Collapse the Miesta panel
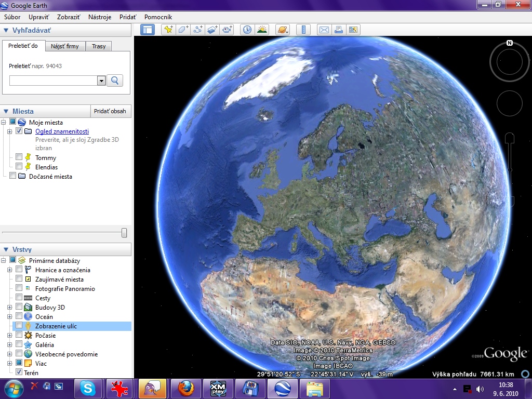Image resolution: width=532 pixels, height=399 pixels. [x=6, y=111]
